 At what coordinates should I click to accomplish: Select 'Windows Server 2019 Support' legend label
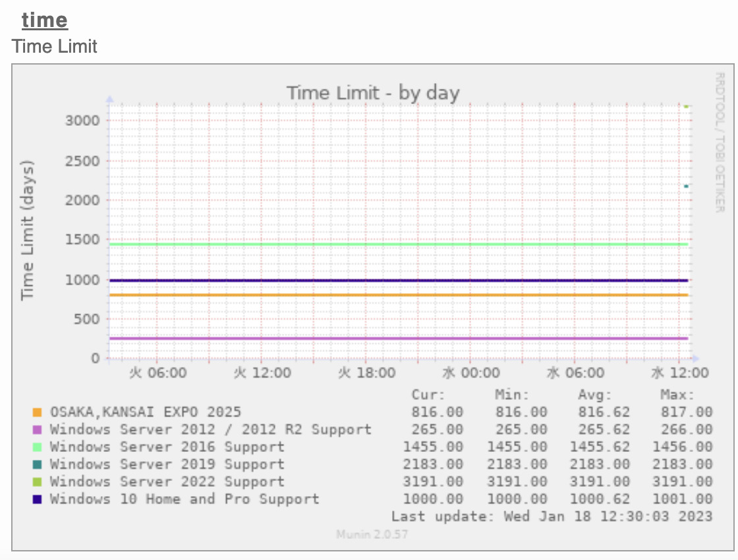point(167,464)
